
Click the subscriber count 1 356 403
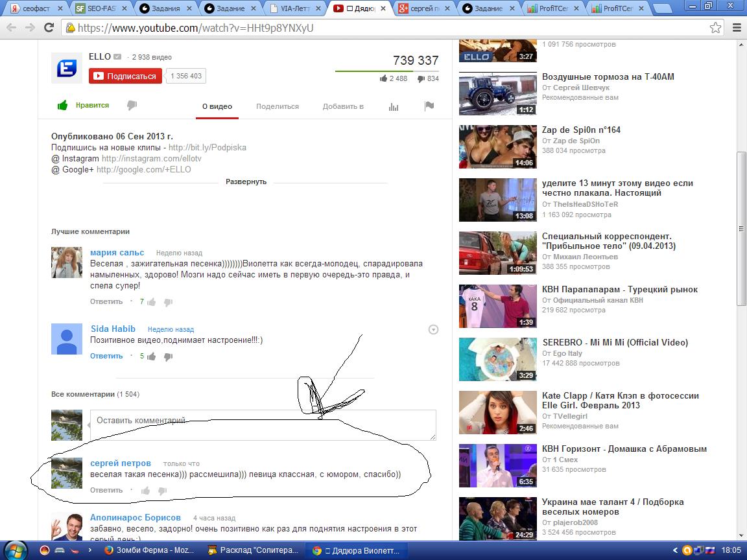click(186, 76)
